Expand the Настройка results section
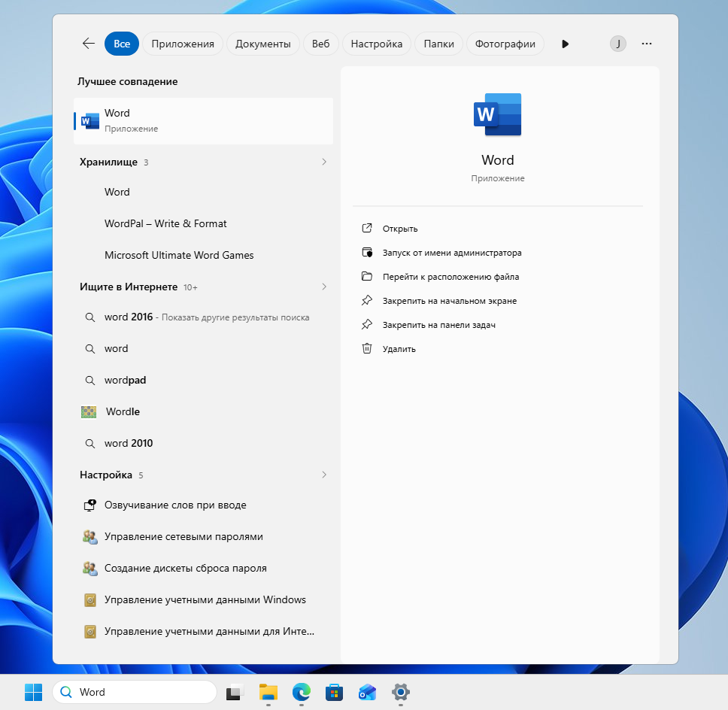 pos(324,475)
